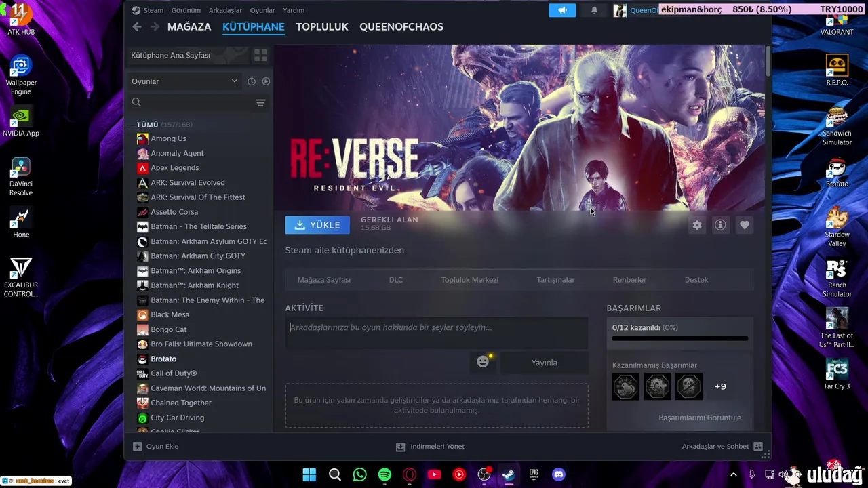Open advanced filter options icon
868x488 pixels.
[x=260, y=102]
